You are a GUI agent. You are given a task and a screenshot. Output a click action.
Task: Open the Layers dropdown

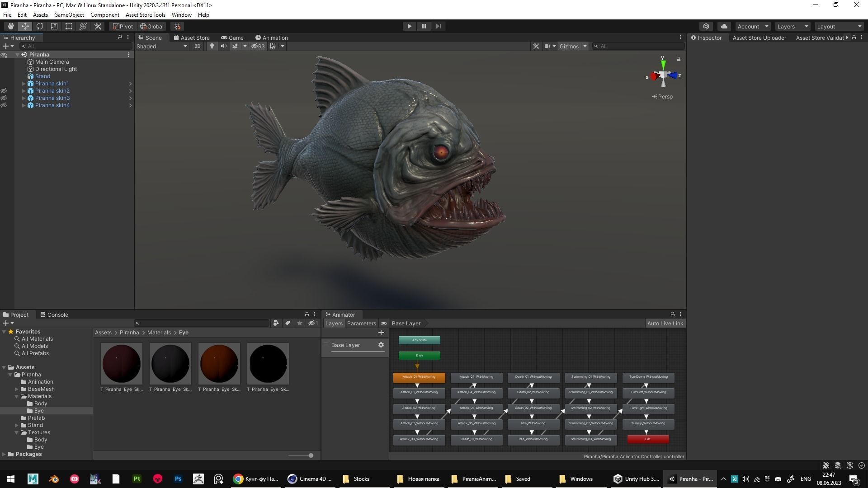click(793, 26)
